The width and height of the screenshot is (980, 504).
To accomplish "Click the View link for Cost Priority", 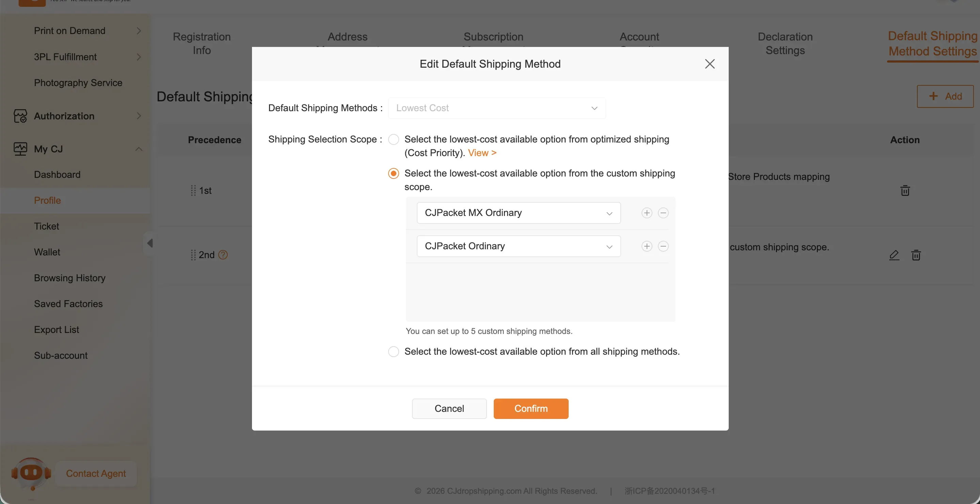I will coord(481,153).
